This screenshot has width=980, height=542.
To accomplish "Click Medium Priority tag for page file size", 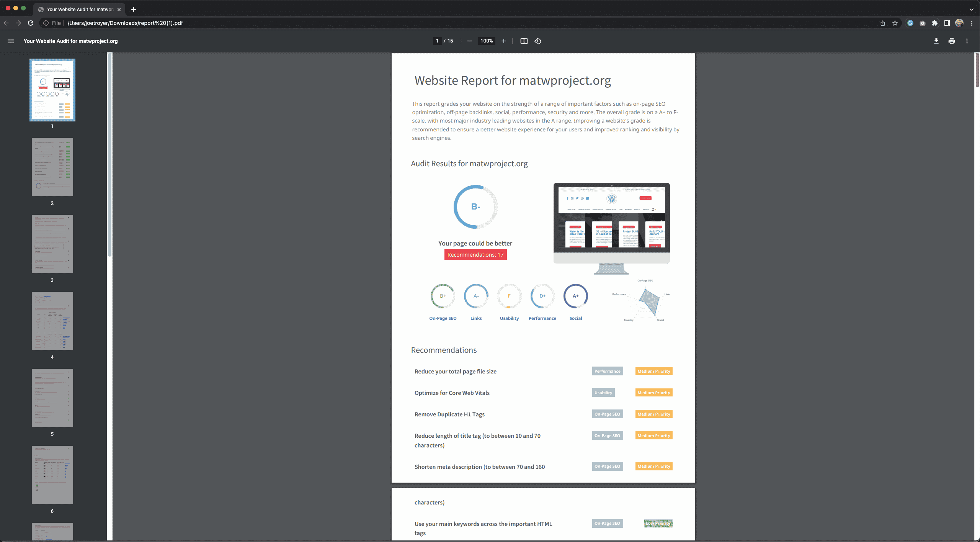I will (654, 371).
